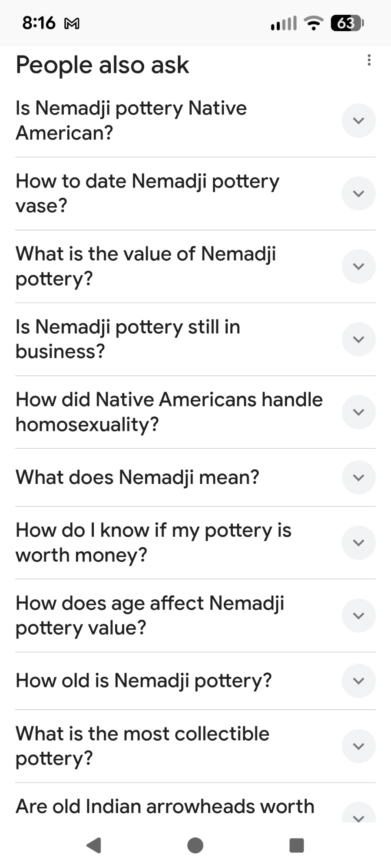Image resolution: width=391 pixels, height=868 pixels.
Task: Tap the recent apps square button
Action: pos(296,845)
